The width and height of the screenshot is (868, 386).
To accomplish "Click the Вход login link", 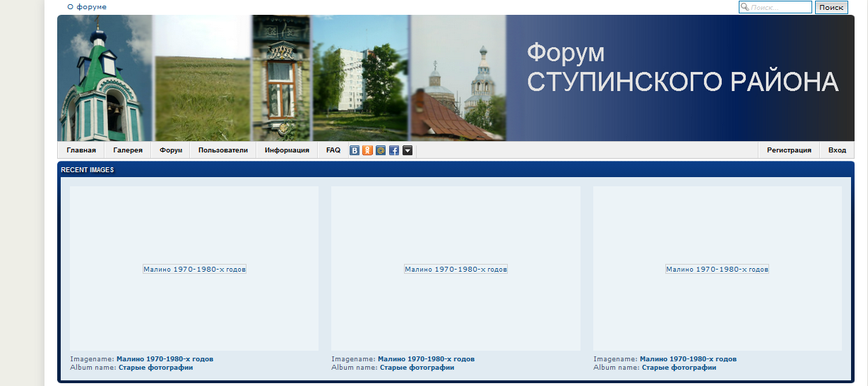I will click(837, 150).
